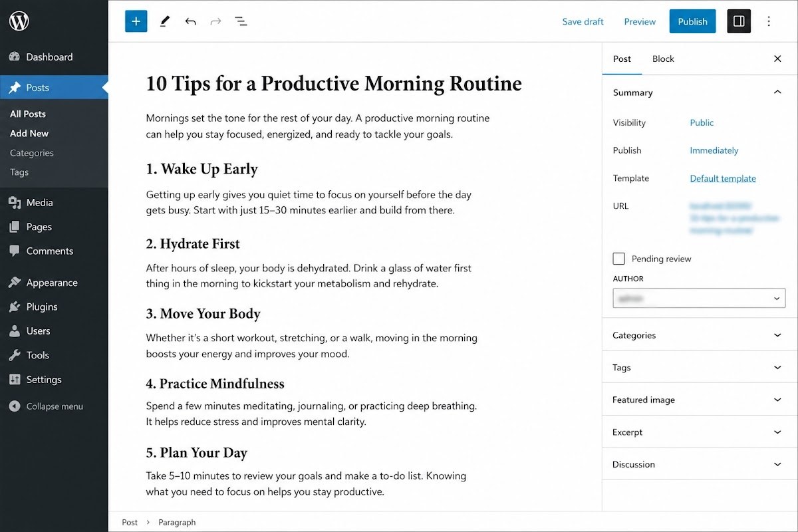Click the '2. Hydrate First' heading
The width and height of the screenshot is (798, 532).
(x=193, y=244)
